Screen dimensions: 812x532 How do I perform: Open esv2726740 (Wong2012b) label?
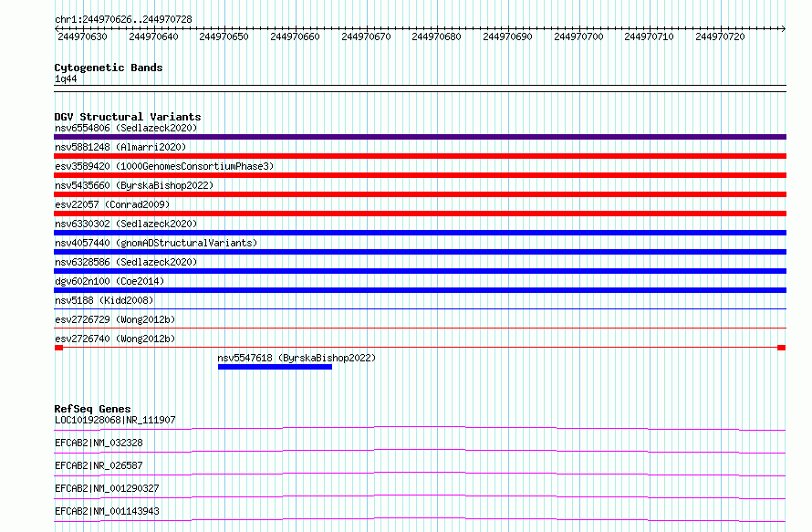[115, 339]
